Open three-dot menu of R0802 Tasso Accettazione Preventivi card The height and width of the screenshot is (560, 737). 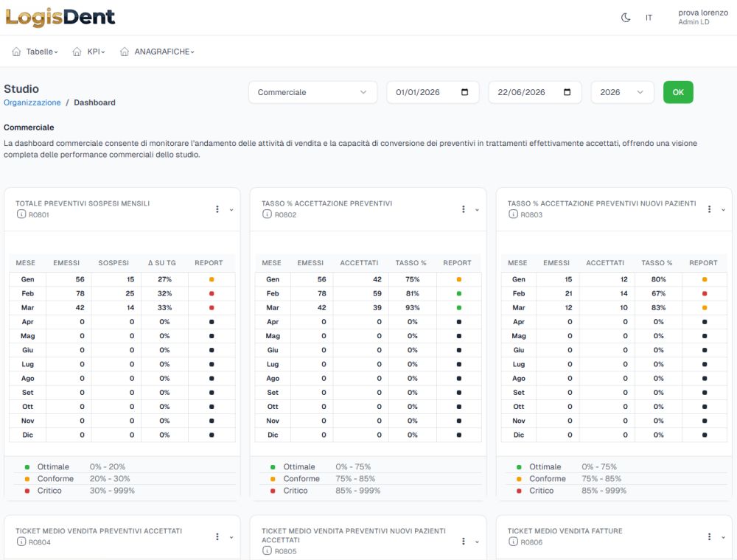(464, 209)
